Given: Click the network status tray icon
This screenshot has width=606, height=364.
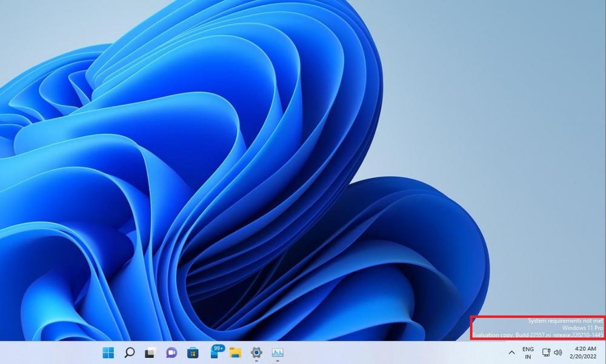Looking at the screenshot, I should coord(546,352).
